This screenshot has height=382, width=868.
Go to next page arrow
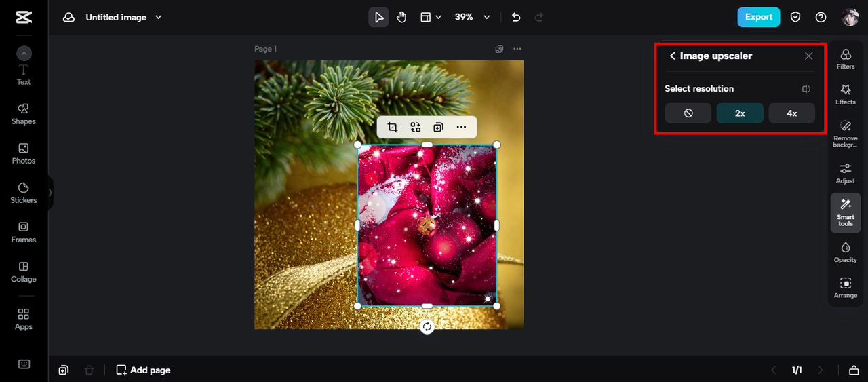pyautogui.click(x=821, y=370)
